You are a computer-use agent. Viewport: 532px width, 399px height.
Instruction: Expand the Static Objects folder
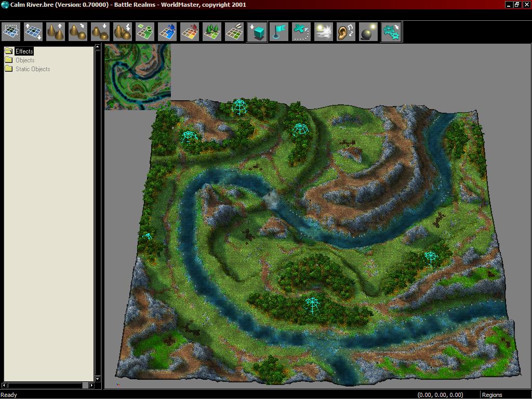point(32,69)
